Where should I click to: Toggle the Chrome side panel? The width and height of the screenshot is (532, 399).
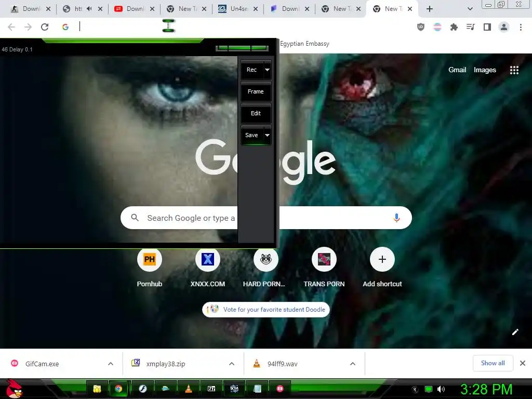[x=487, y=27]
